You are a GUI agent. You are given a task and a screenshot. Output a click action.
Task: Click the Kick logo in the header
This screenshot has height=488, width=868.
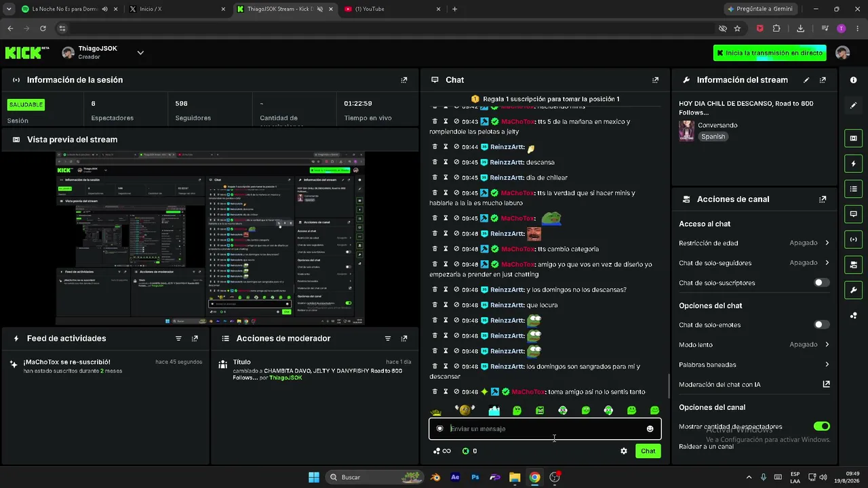pos(27,53)
